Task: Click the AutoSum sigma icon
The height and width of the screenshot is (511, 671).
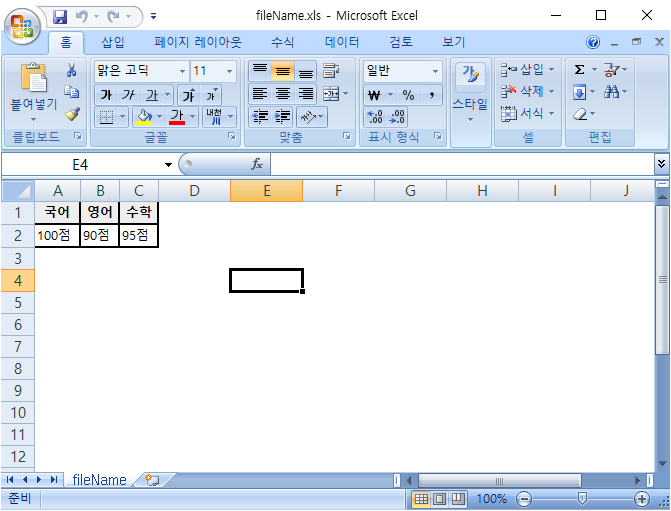Action: pos(579,70)
